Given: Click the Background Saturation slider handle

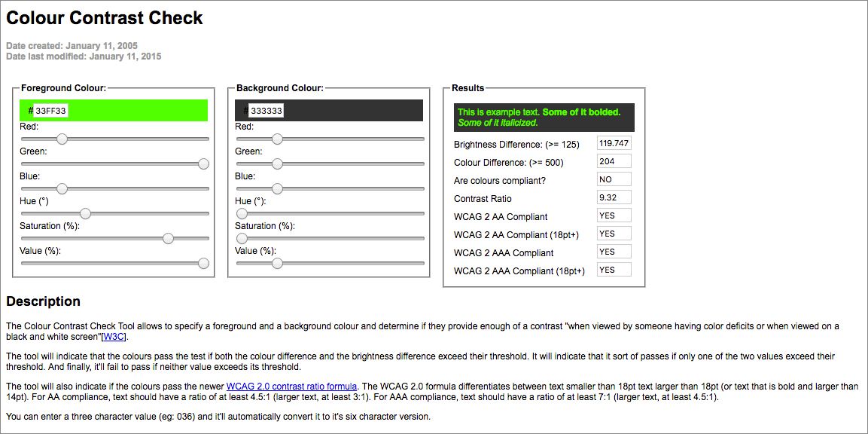Looking at the screenshot, I should tap(242, 238).
